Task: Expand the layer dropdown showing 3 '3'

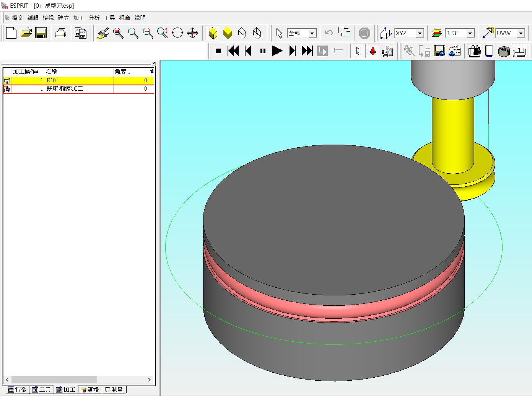Action: pyautogui.click(x=470, y=33)
